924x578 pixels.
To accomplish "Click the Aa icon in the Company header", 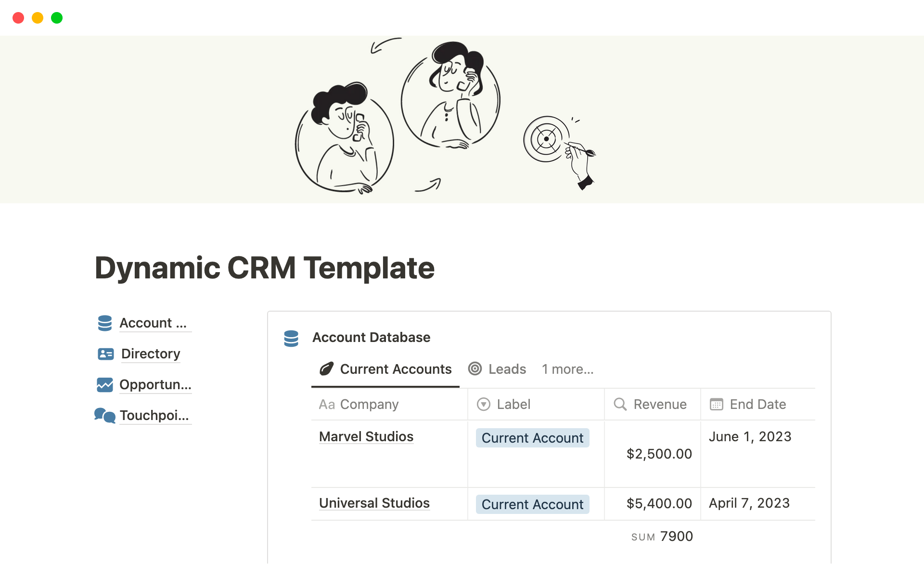I will tap(327, 405).
